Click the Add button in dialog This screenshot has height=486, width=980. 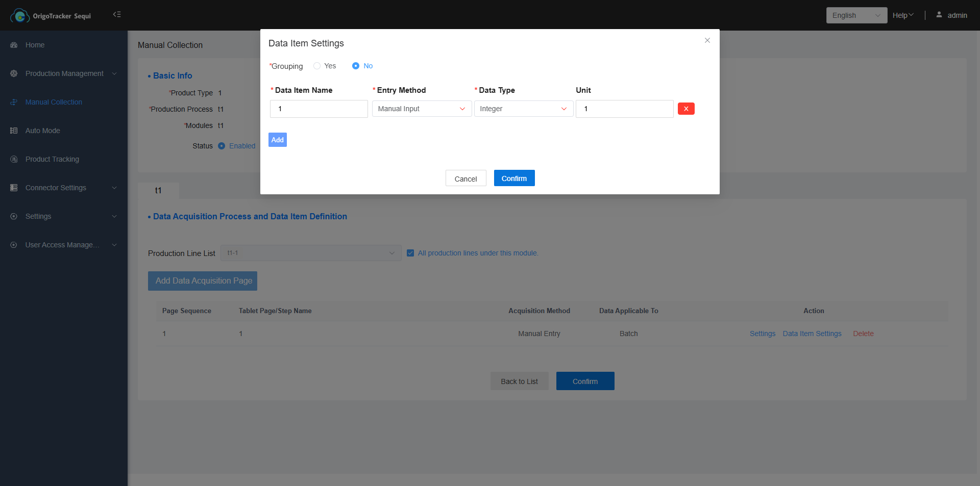click(278, 140)
